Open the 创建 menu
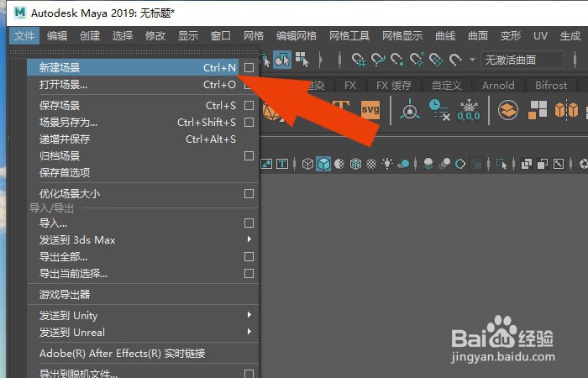Image resolution: width=588 pixels, height=378 pixels. (90, 36)
